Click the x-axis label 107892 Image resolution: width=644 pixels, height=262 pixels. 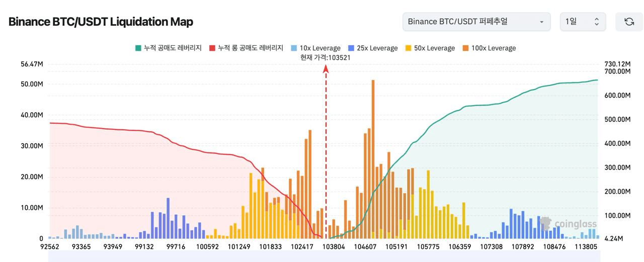[x=524, y=247]
